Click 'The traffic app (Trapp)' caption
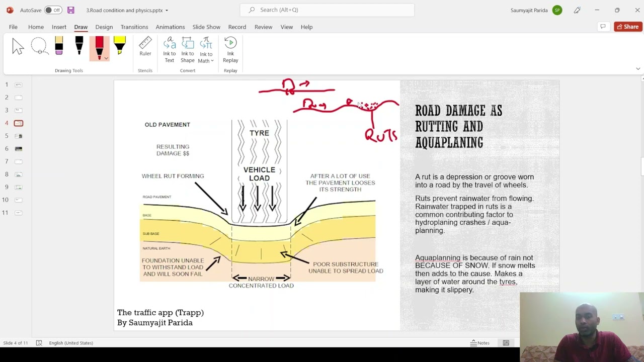 (x=160, y=313)
